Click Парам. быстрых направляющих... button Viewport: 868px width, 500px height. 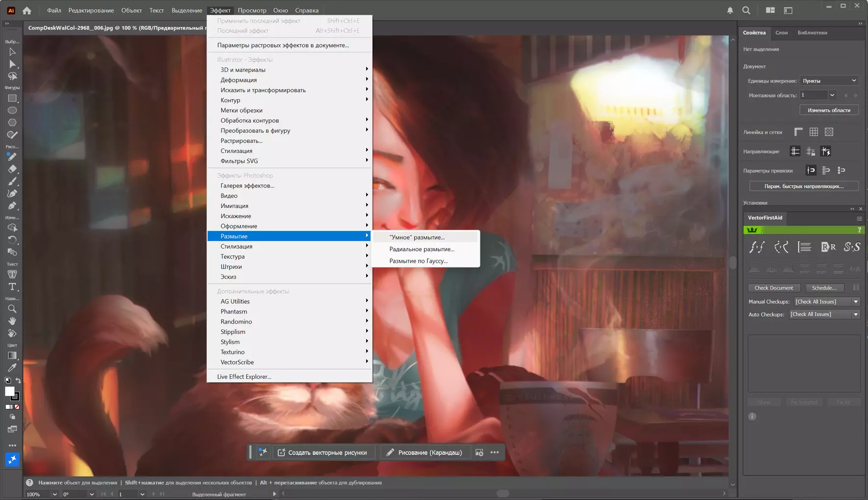[804, 186]
